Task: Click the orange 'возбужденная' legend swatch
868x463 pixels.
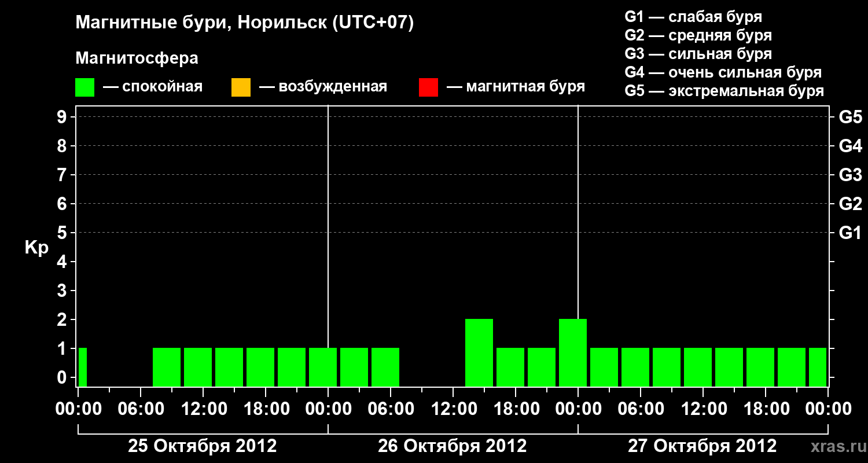Action: pos(241,87)
